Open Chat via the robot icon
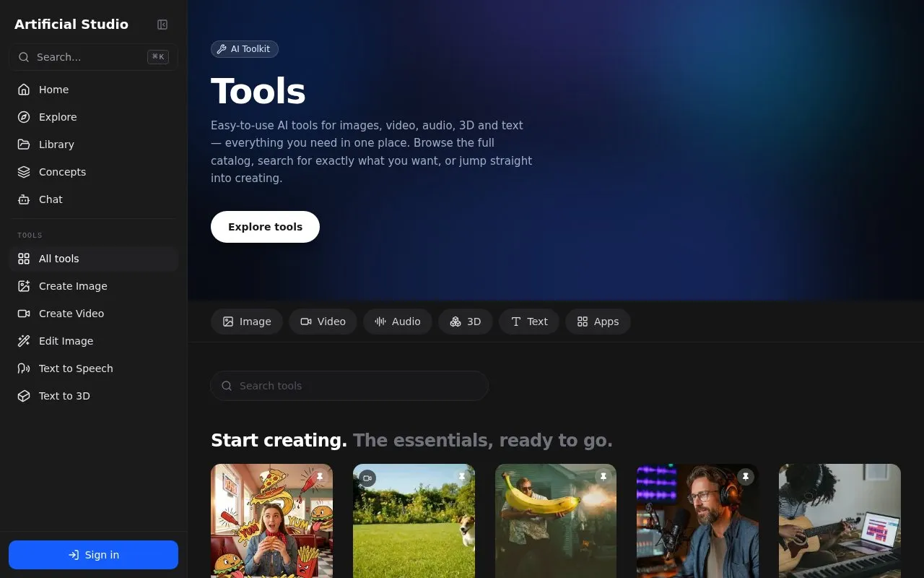The image size is (924, 578). click(24, 199)
